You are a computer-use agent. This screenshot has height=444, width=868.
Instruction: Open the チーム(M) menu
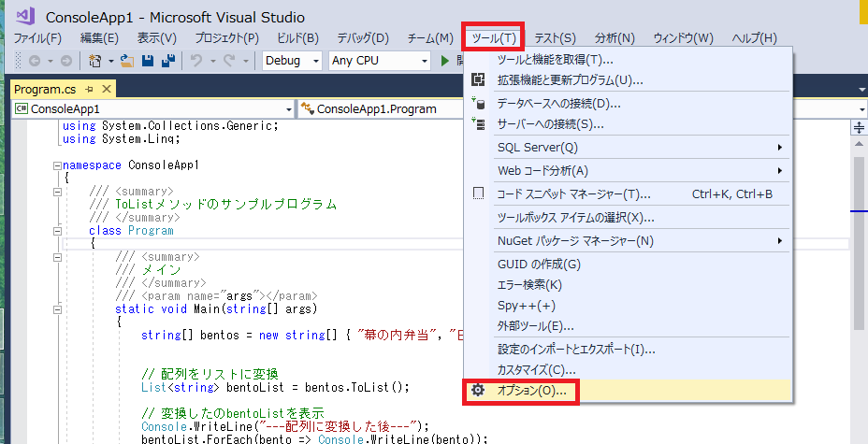point(430,38)
